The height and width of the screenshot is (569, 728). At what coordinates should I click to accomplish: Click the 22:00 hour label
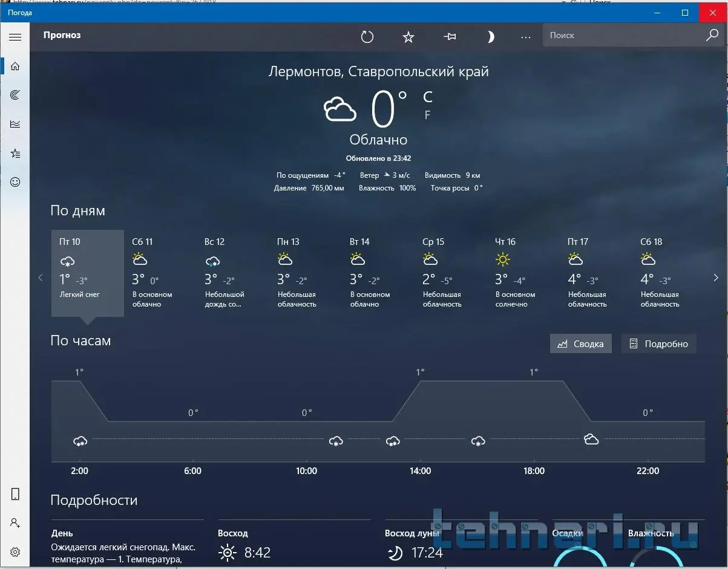[x=648, y=470]
